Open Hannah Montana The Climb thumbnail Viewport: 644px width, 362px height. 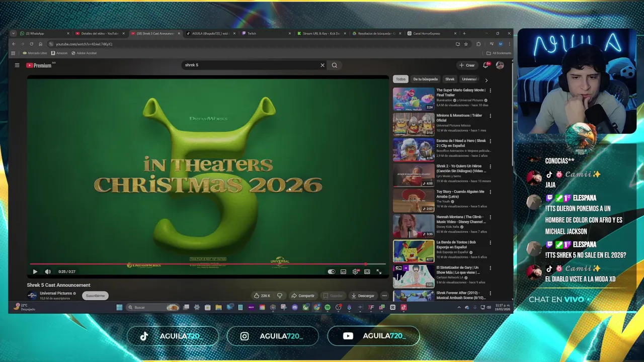tap(414, 226)
